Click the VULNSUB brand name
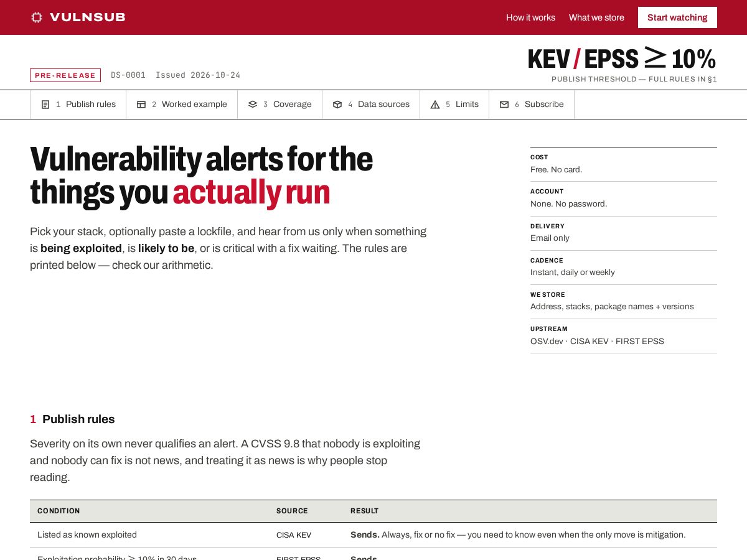 pos(88,17)
